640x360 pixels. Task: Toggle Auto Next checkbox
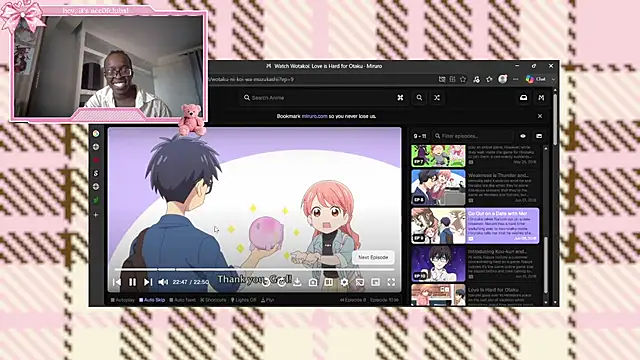click(182, 300)
